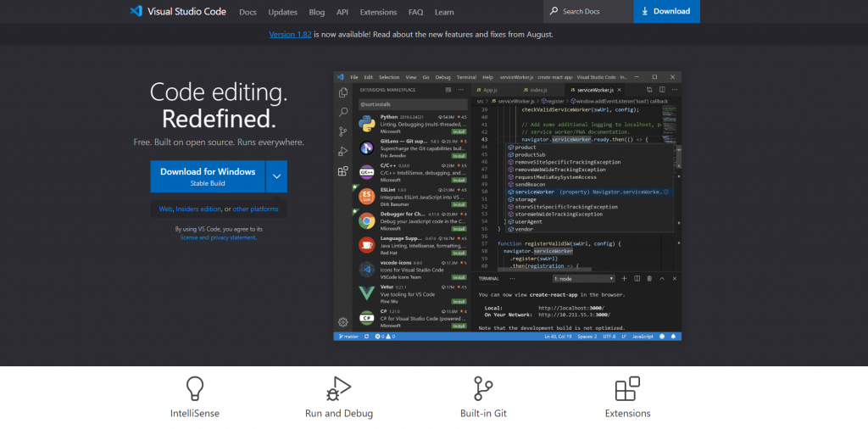The image size is (868, 429).
Task: Open the Terminal menu in editor screenshot
Action: click(x=467, y=77)
